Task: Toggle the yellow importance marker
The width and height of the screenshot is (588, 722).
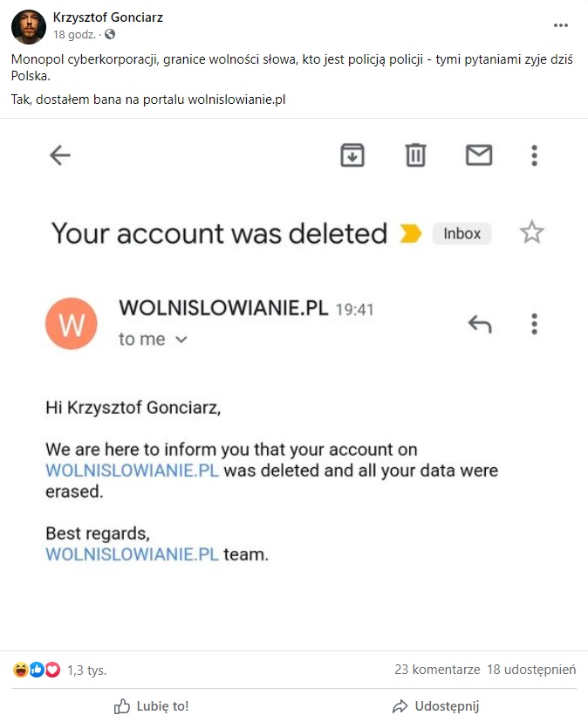Action: tap(410, 233)
